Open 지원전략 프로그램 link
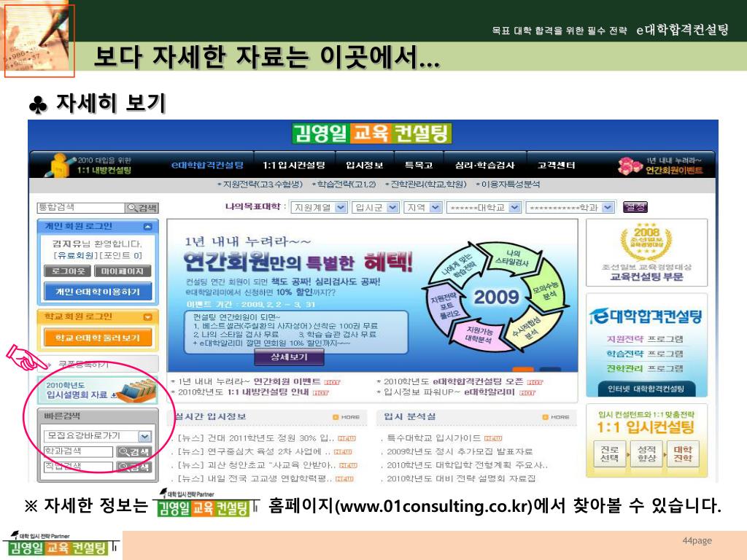The width and height of the screenshot is (747, 560). coord(645,339)
